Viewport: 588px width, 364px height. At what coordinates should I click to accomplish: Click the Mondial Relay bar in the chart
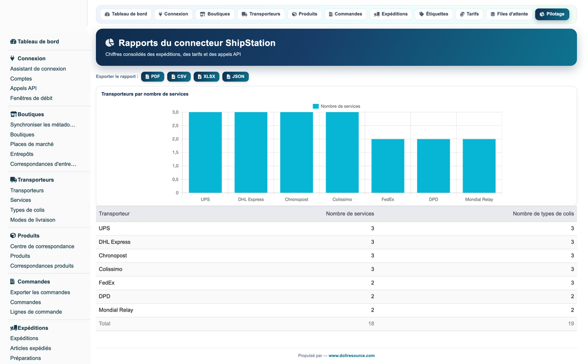(x=479, y=166)
